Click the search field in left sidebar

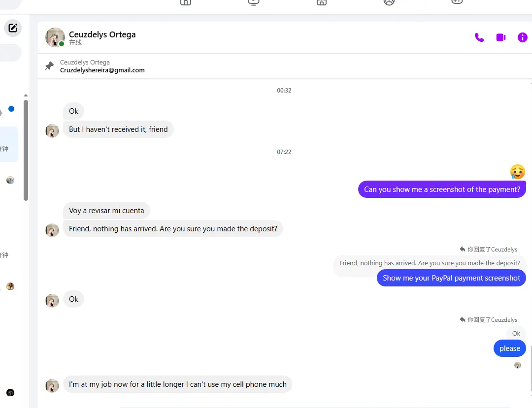click(9, 53)
